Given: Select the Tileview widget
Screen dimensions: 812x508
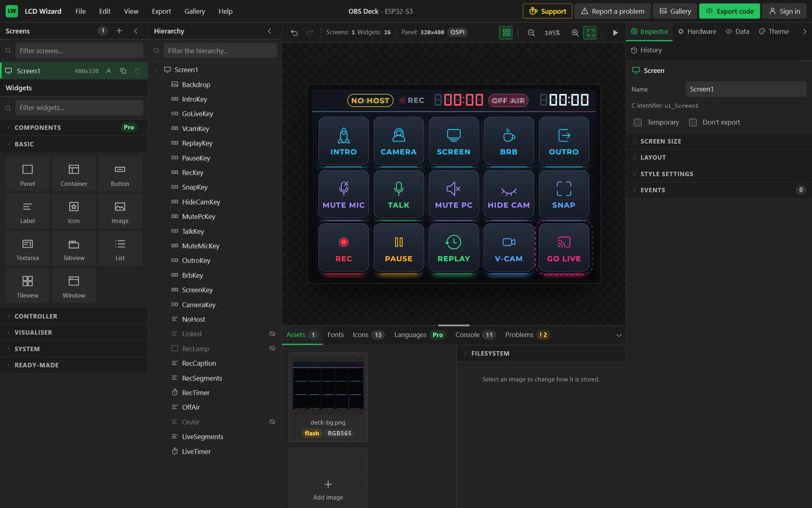Looking at the screenshot, I should [x=27, y=286].
